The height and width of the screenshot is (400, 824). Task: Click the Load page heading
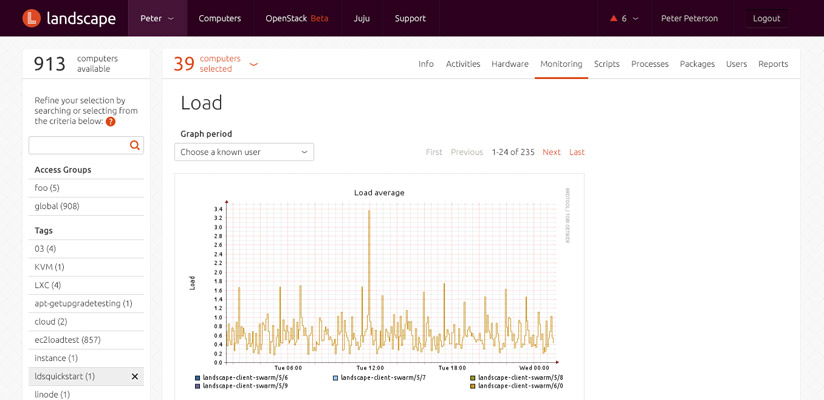click(x=201, y=103)
